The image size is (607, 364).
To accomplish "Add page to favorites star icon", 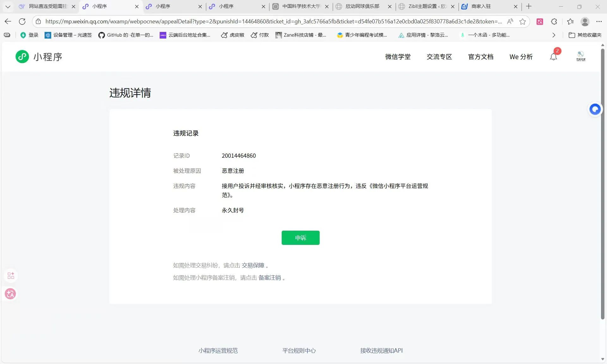I will point(523,21).
